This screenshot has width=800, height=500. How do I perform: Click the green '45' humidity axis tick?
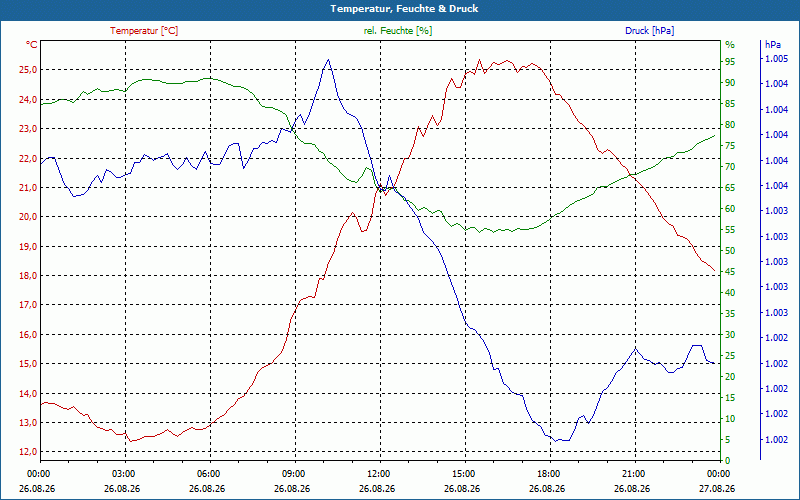730,272
